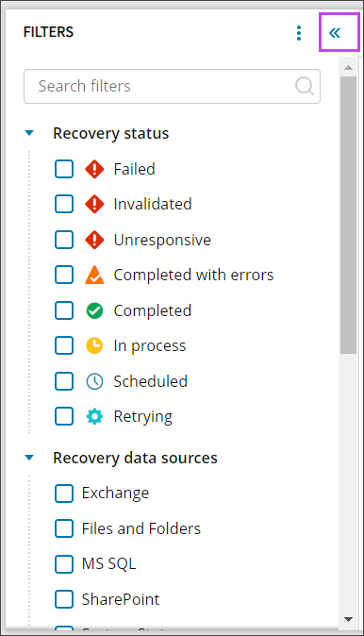Collapse the Filters panel with double chevron
Viewport: 364px width, 636px height.
pos(335,33)
